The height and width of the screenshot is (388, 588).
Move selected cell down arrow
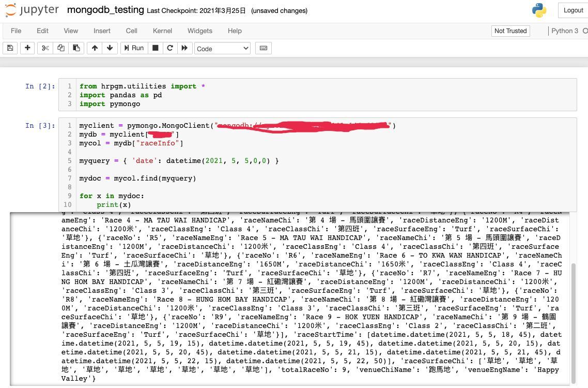110,48
